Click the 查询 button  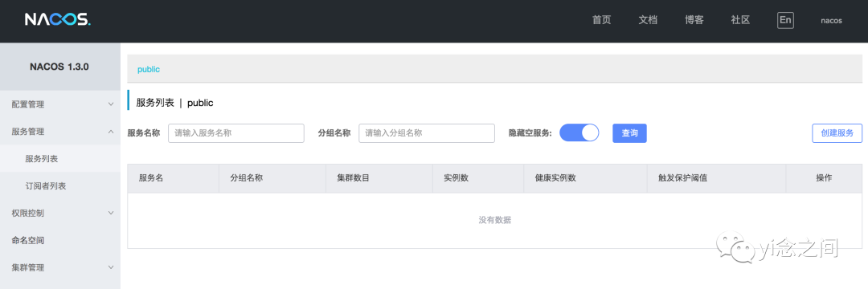tap(629, 133)
